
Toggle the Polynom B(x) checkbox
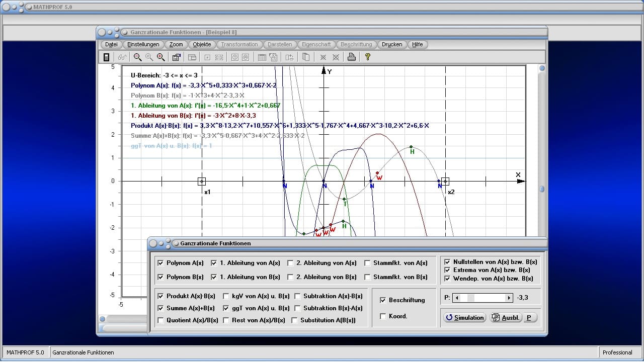point(160,277)
